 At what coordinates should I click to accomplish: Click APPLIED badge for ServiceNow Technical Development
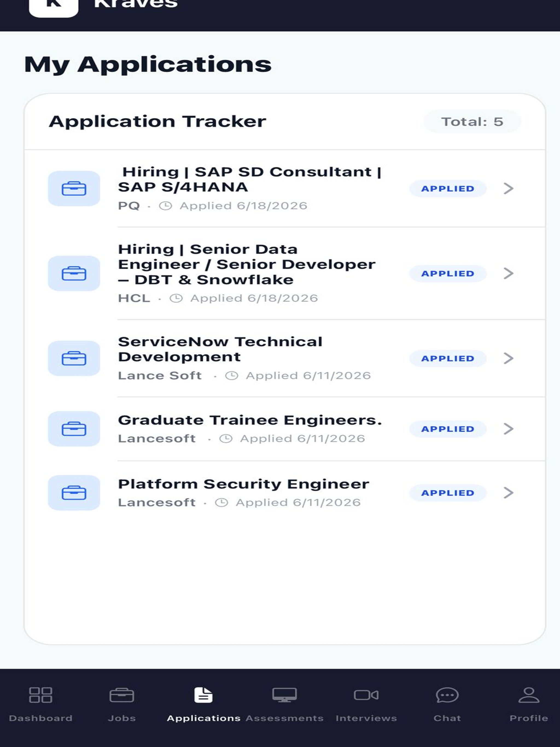(448, 358)
